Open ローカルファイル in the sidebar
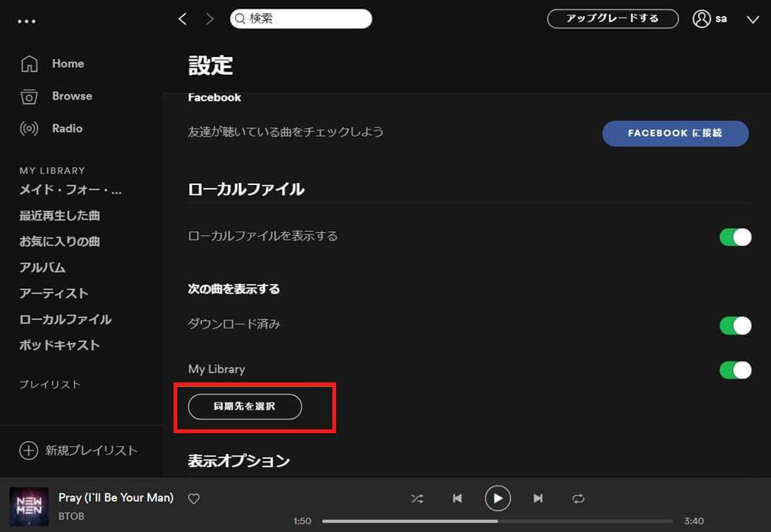771x532 pixels. (66, 320)
